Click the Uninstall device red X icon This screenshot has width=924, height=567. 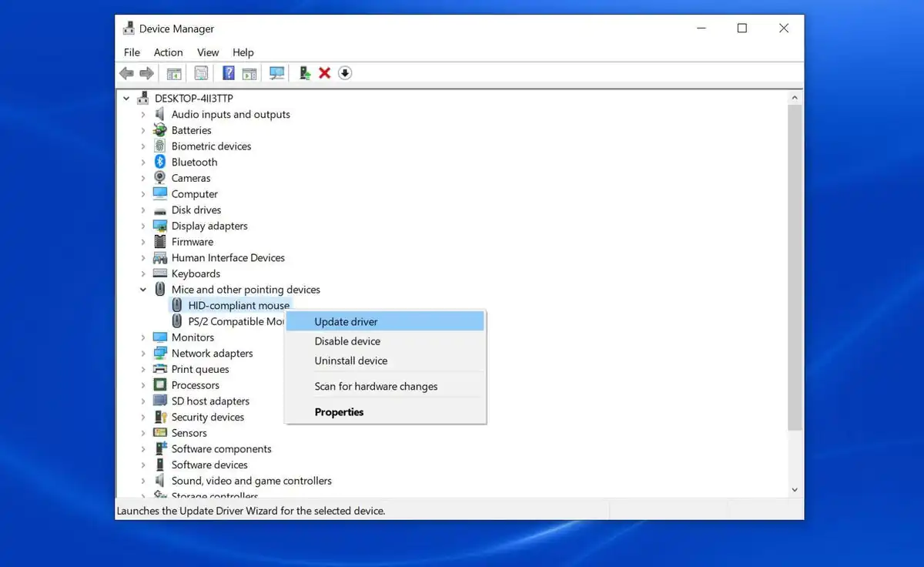(324, 72)
